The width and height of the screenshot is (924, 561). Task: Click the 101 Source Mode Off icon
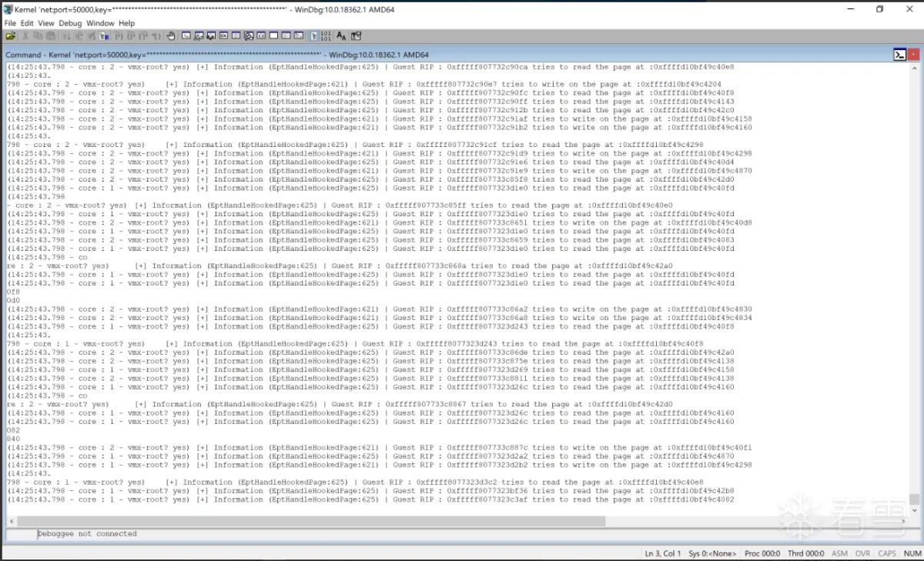coord(325,36)
